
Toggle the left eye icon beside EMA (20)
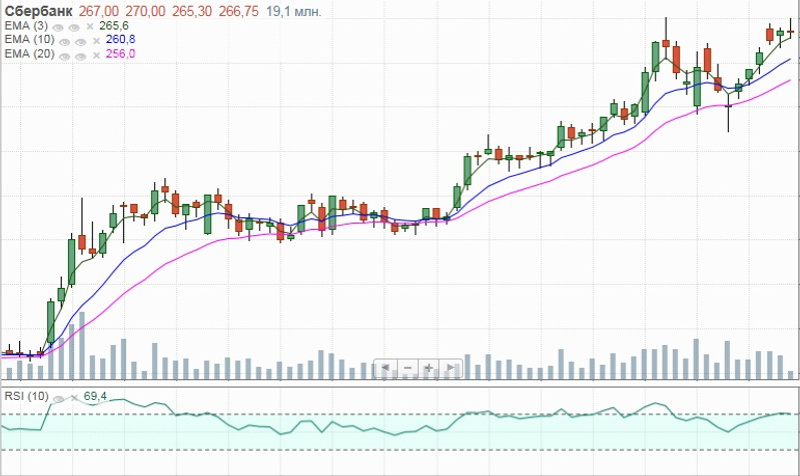tap(62, 54)
